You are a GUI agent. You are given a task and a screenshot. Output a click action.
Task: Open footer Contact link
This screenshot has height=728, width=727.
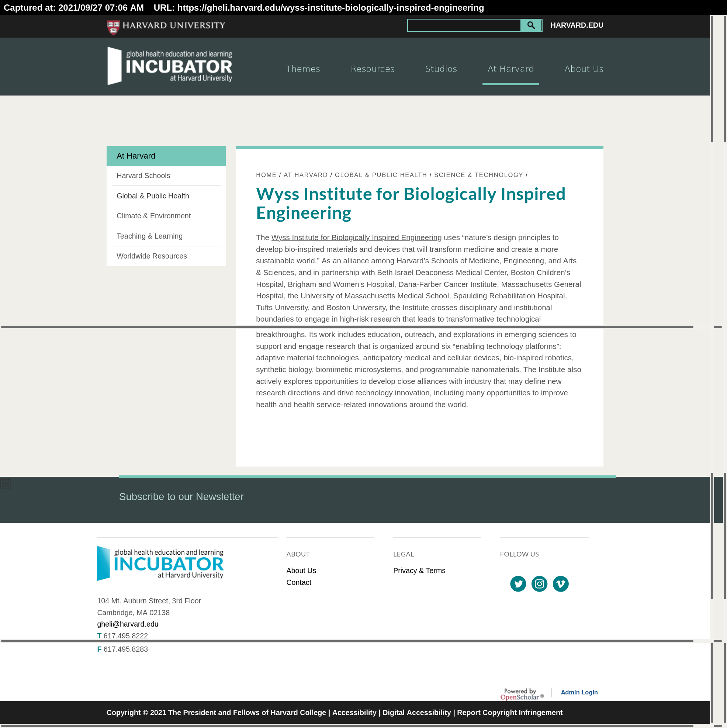298,583
